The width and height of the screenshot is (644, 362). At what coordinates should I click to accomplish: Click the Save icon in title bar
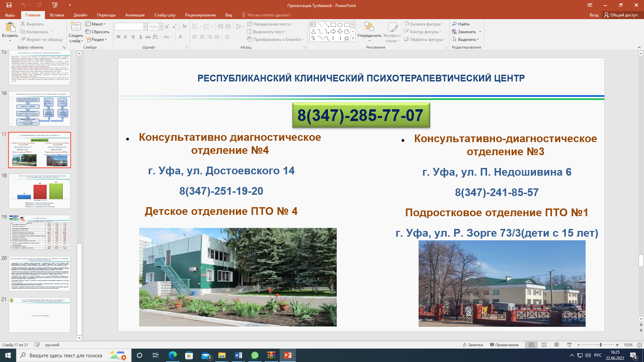pyautogui.click(x=9, y=5)
